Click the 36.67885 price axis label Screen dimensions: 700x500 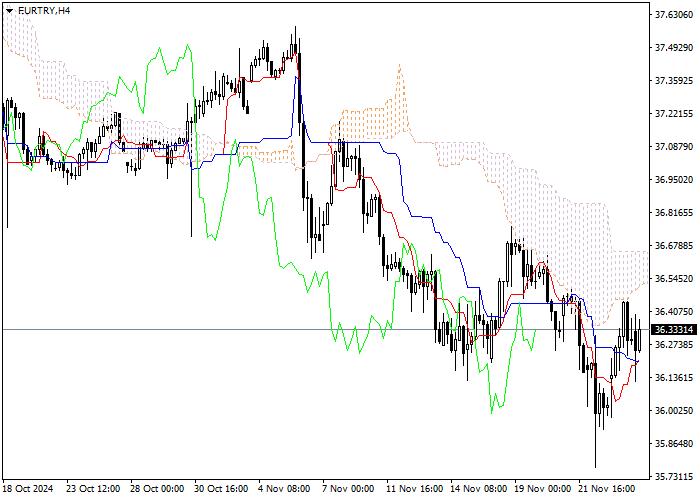[674, 246]
